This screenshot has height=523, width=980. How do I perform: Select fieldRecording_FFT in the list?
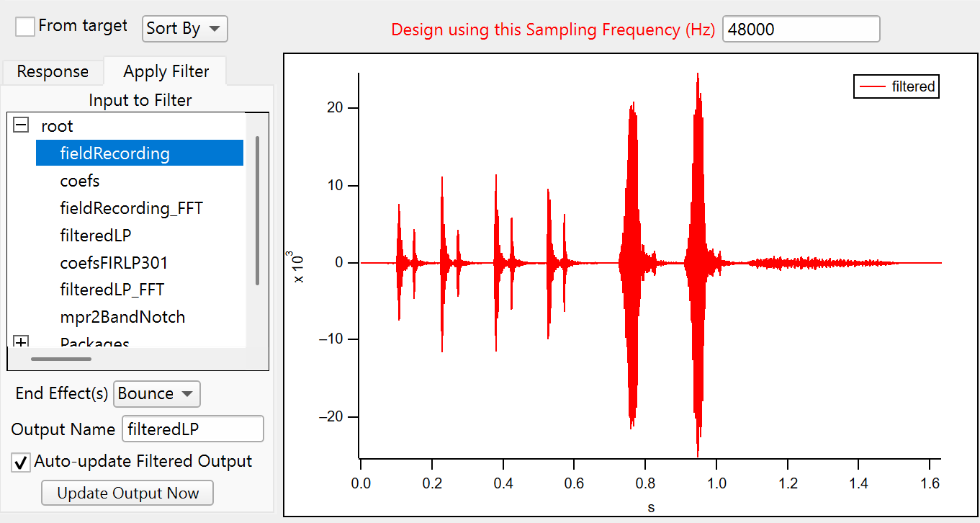point(132,208)
